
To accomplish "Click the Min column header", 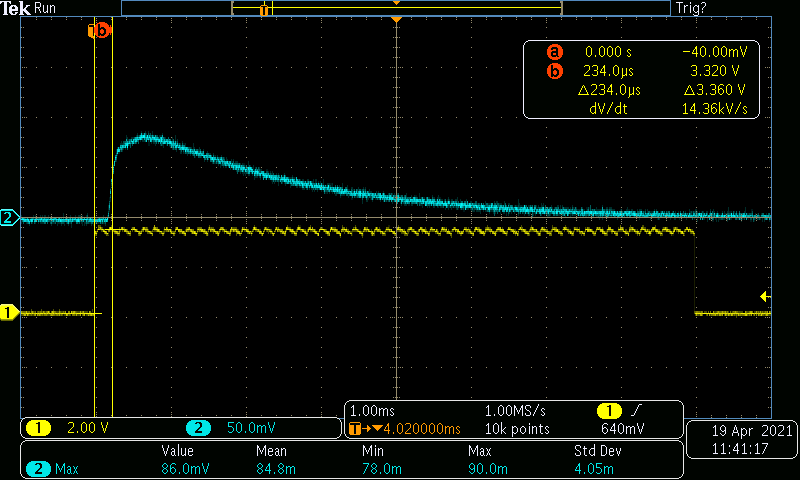I will pos(372,451).
